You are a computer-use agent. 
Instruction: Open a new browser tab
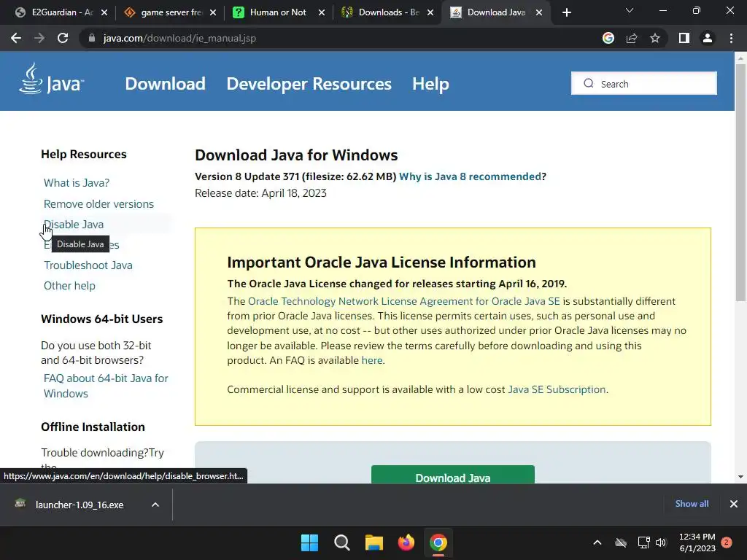(566, 12)
